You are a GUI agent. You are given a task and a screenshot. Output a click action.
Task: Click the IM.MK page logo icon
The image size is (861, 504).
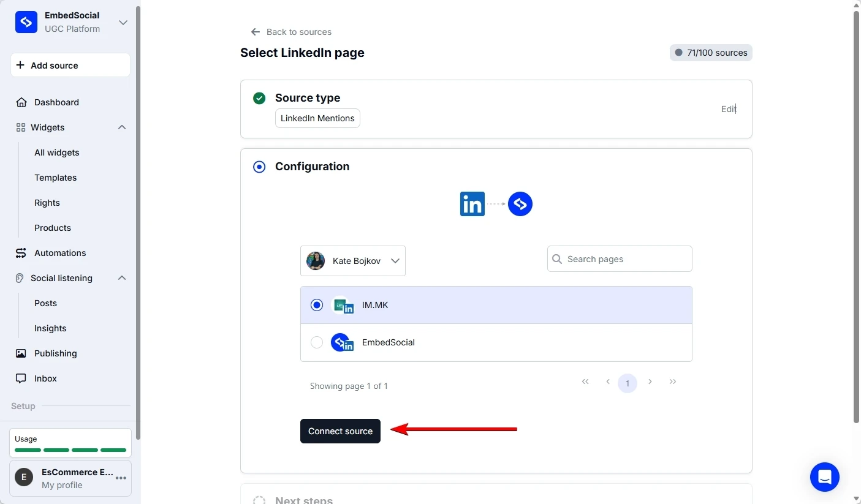click(x=342, y=305)
